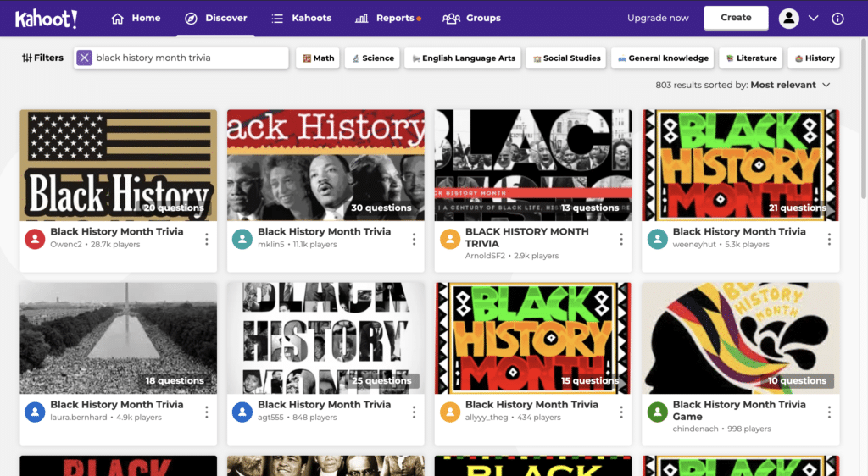Viewport: 868px width, 476px height.
Task: Click mklin5 teal avatar icon
Action: (242, 240)
